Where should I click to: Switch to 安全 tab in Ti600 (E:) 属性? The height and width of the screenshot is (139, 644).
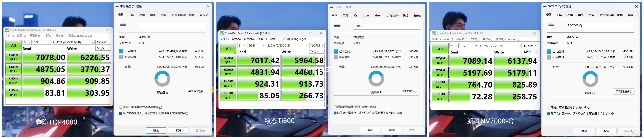[x=378, y=16]
